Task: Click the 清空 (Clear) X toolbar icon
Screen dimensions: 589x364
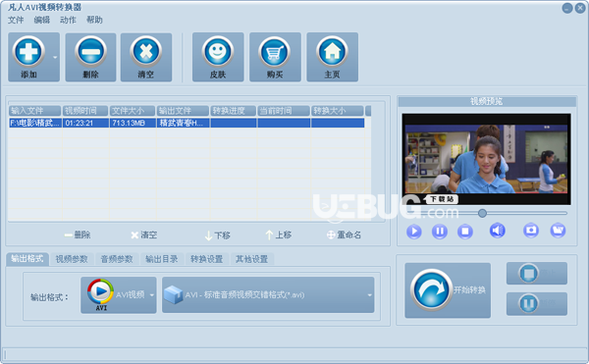Action: [x=145, y=51]
